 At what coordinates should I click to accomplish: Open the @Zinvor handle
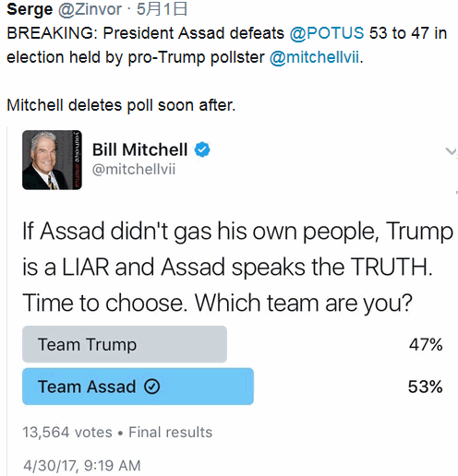click(x=90, y=9)
